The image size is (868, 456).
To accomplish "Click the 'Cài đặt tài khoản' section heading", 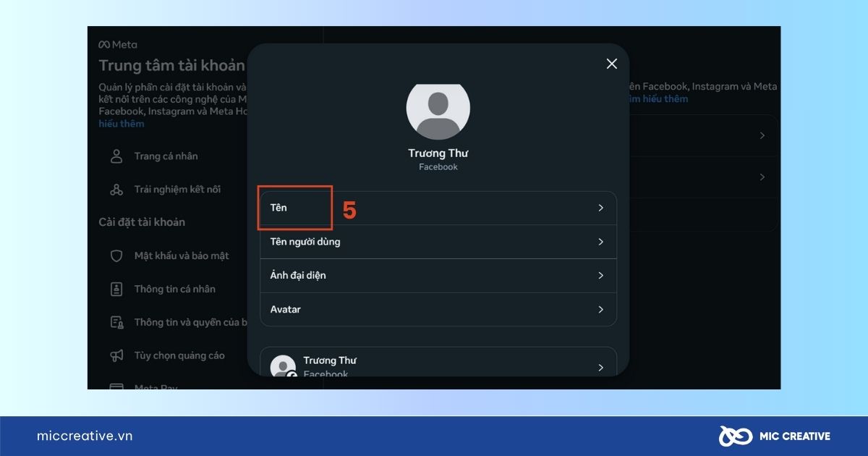I will pyautogui.click(x=142, y=222).
